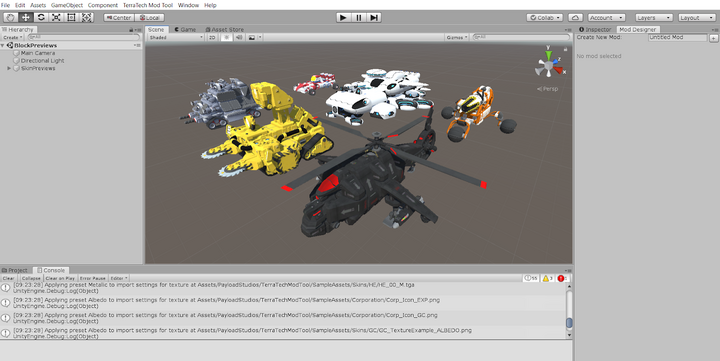Select the Hand tool in toolbar
The image size is (720, 361).
click(11, 17)
